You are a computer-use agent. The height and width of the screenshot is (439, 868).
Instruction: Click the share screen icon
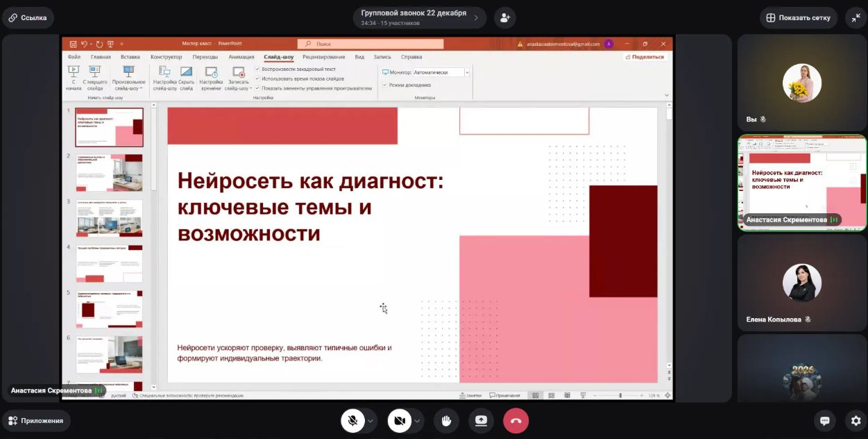[x=481, y=420]
